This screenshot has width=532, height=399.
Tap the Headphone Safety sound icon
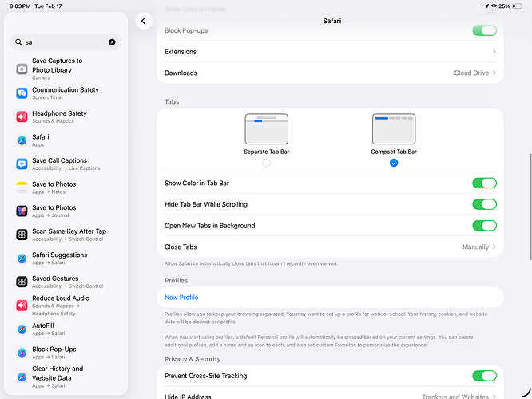click(x=22, y=117)
